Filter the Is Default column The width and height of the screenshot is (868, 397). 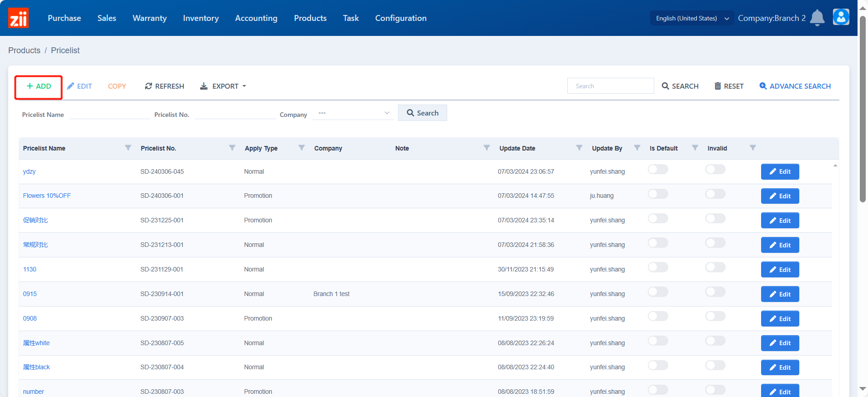pyautogui.click(x=695, y=148)
